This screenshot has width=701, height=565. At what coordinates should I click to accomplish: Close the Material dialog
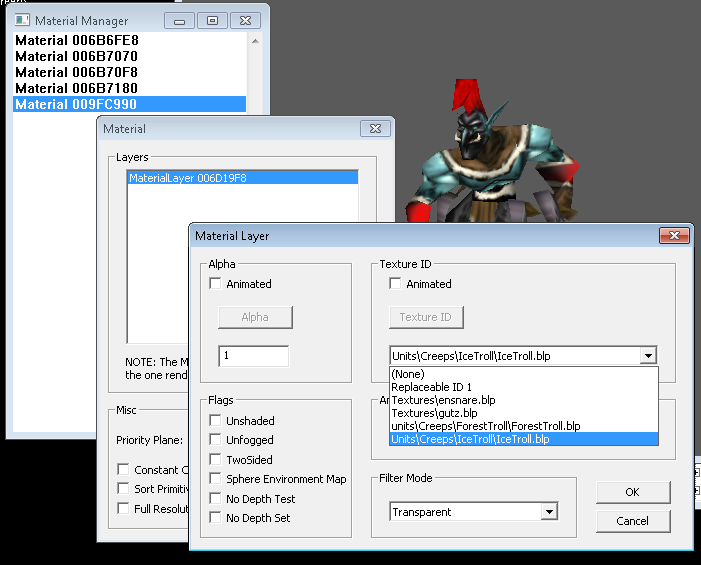[376, 129]
